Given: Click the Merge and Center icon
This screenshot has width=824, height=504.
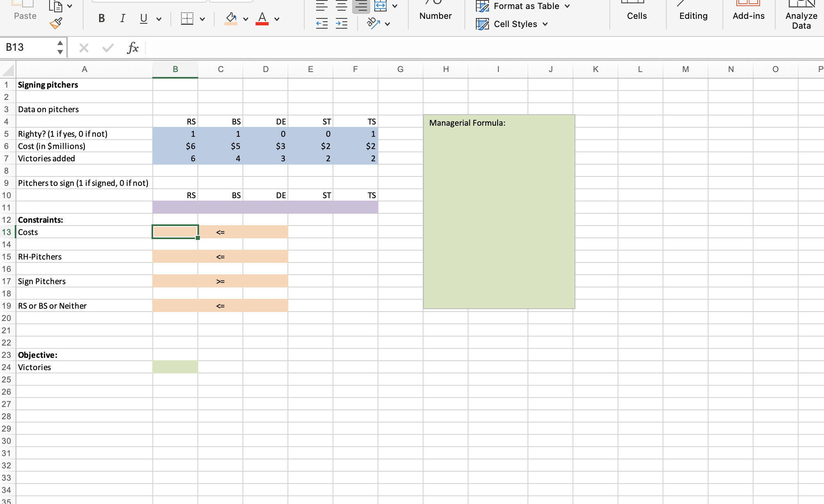Looking at the screenshot, I should [x=380, y=6].
